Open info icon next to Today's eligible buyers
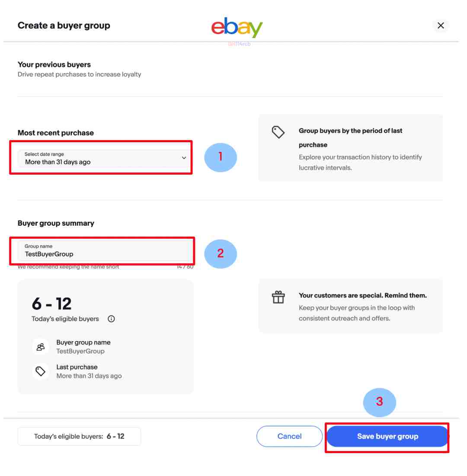Screen dimensions: 467x476 (111, 319)
